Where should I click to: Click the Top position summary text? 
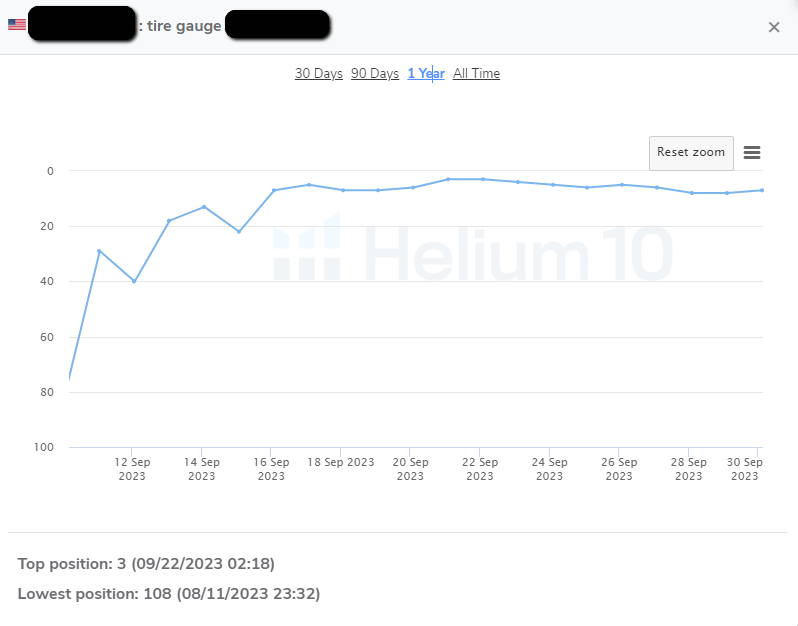pyautogui.click(x=146, y=564)
